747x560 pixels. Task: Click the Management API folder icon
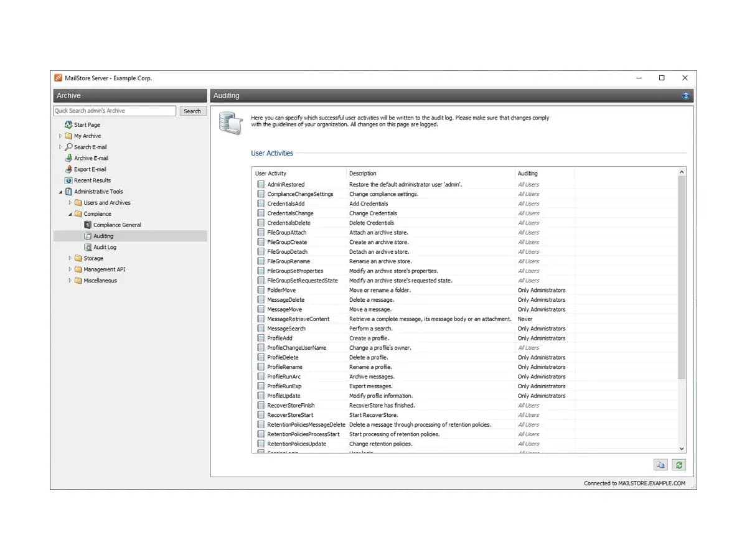click(x=78, y=269)
